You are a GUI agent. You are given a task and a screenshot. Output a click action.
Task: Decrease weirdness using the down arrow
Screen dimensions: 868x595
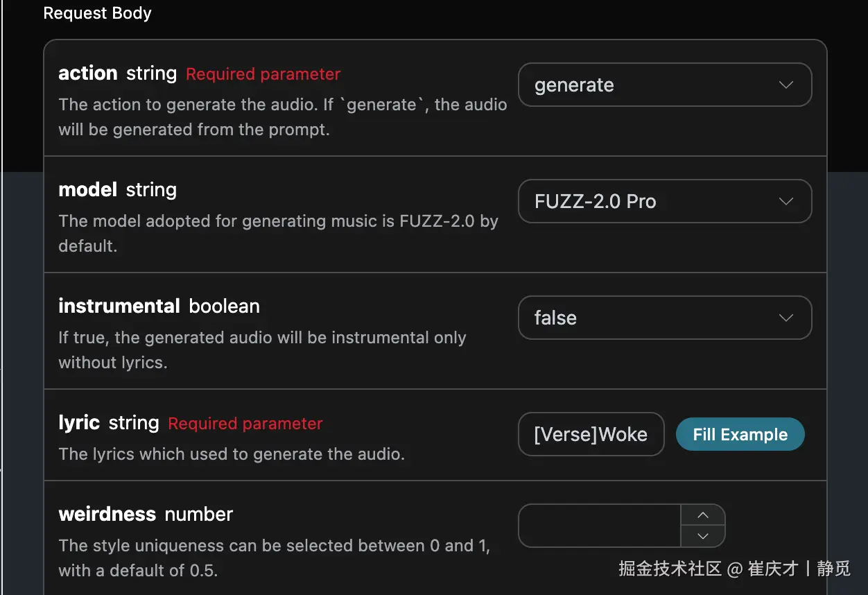click(x=702, y=536)
